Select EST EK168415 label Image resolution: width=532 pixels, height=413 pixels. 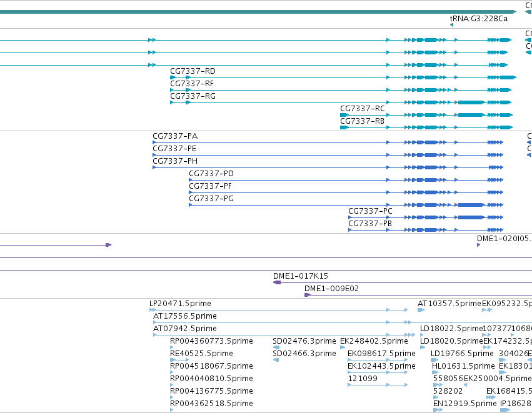click(x=509, y=391)
